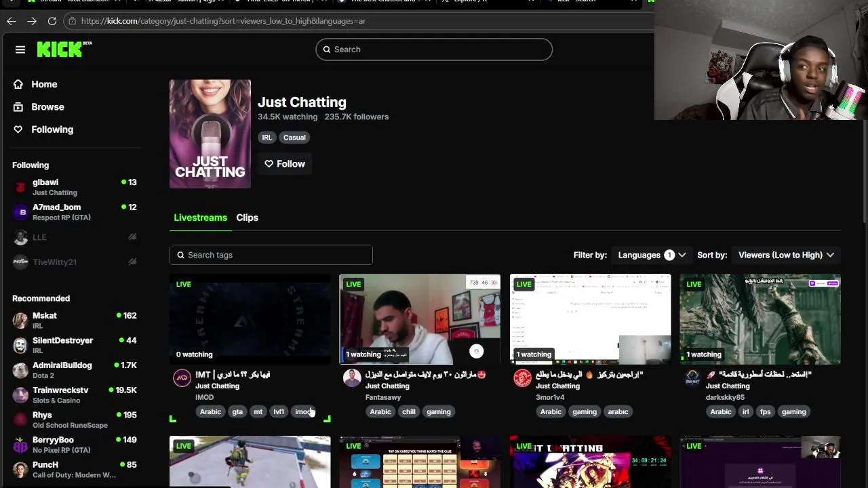
Task: Click the gta tag on IMOD stream
Action: click(237, 411)
